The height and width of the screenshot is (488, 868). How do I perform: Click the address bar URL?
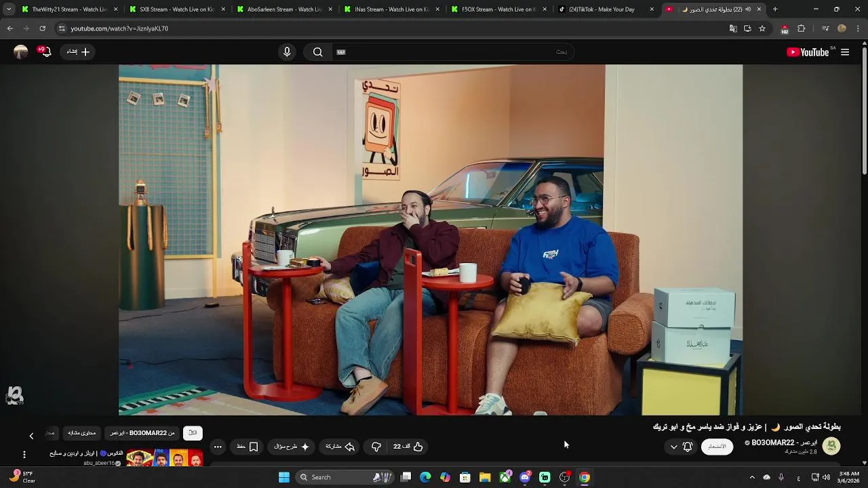(x=119, y=28)
